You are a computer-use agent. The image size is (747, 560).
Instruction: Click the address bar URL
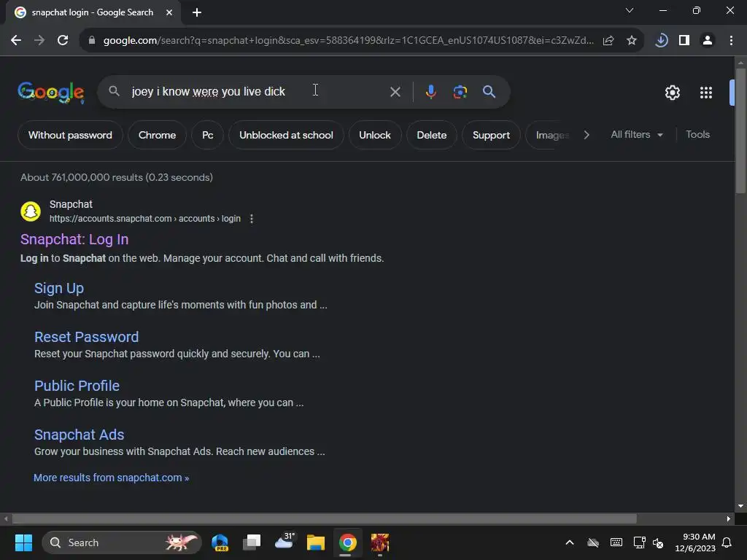349,41
